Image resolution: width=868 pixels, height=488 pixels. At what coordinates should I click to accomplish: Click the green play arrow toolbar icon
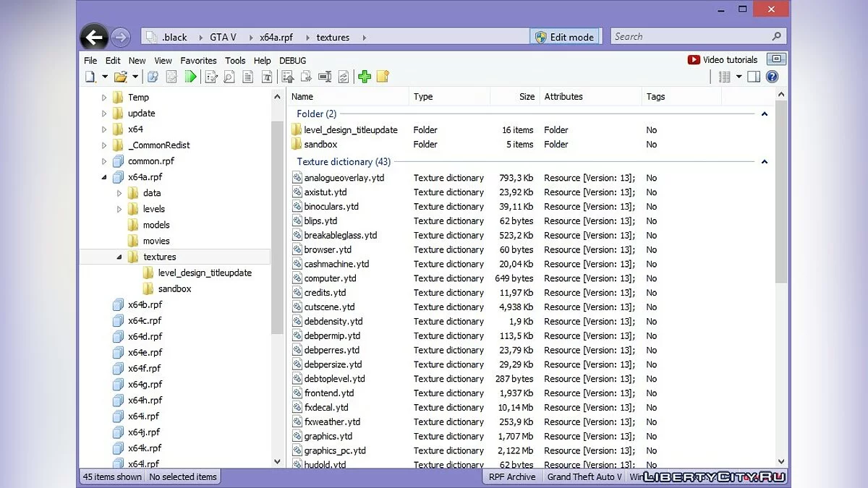191,77
